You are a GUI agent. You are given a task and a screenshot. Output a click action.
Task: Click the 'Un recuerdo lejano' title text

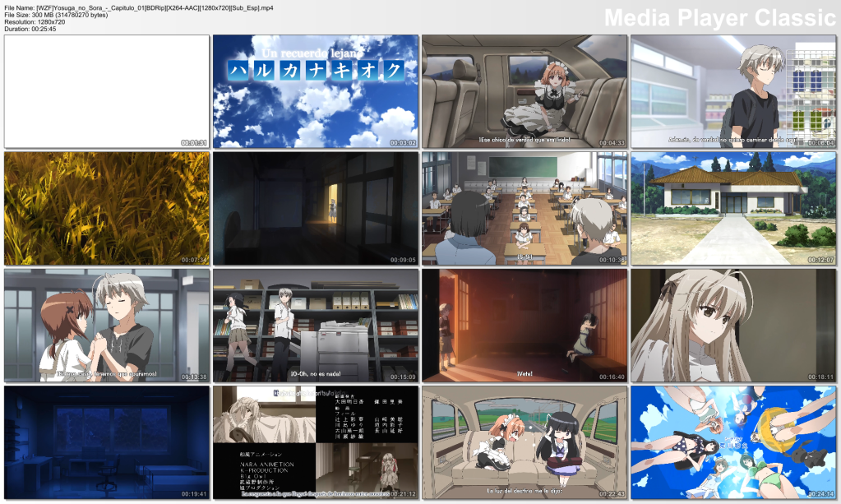(x=312, y=53)
